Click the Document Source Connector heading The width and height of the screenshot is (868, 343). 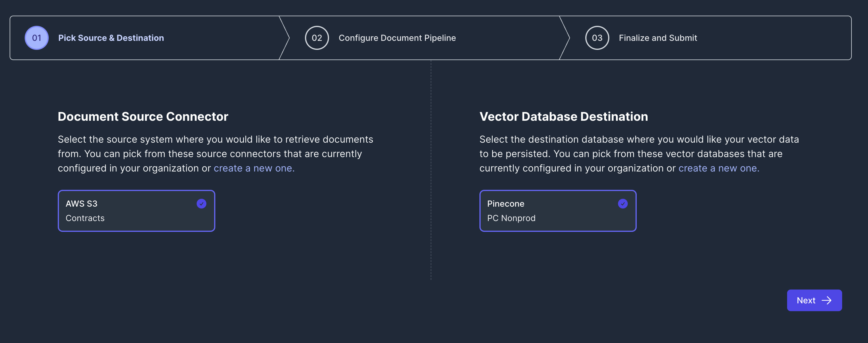[x=143, y=117]
